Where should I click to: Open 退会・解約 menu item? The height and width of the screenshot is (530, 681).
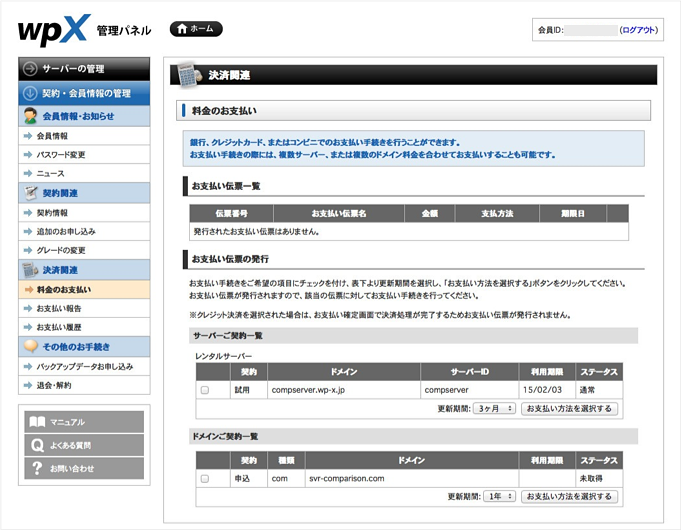click(84, 385)
